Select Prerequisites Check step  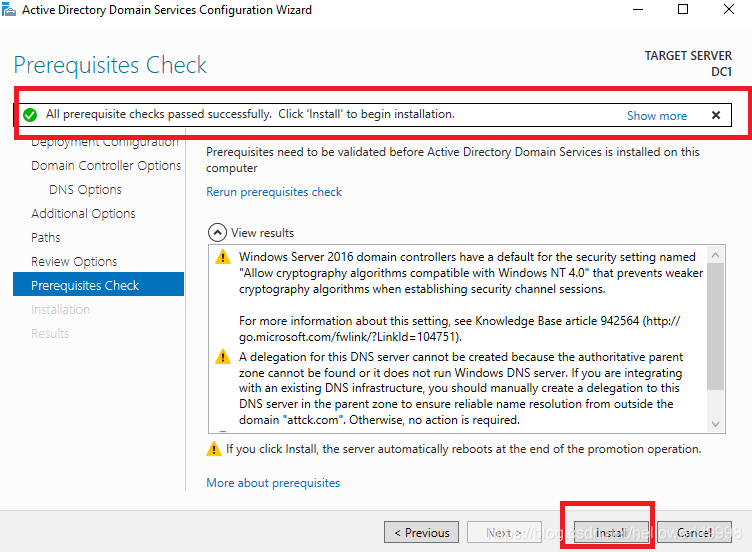point(98,284)
